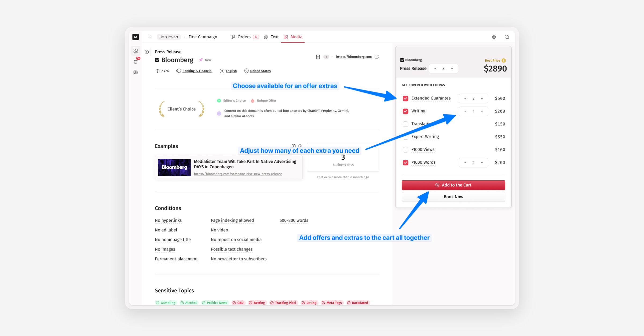This screenshot has width=644, height=336.
Task: Click the settings gear icon
Action: 494,37
